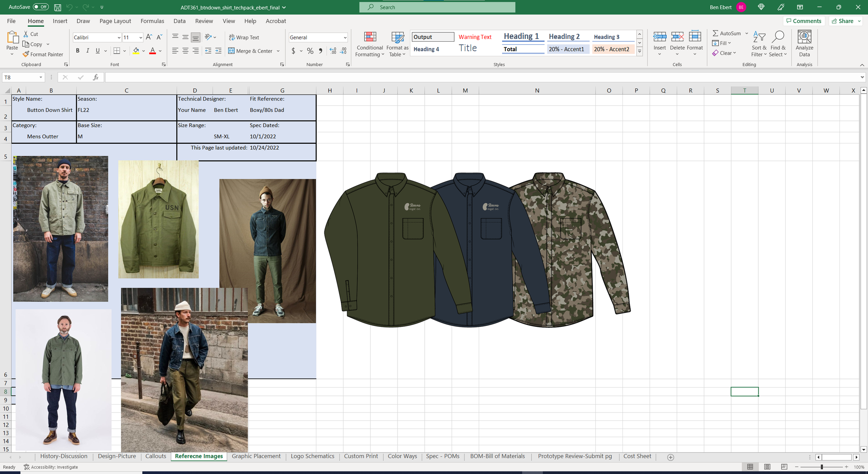The width and height of the screenshot is (868, 474).
Task: Click the Save disk icon
Action: coord(58,7)
